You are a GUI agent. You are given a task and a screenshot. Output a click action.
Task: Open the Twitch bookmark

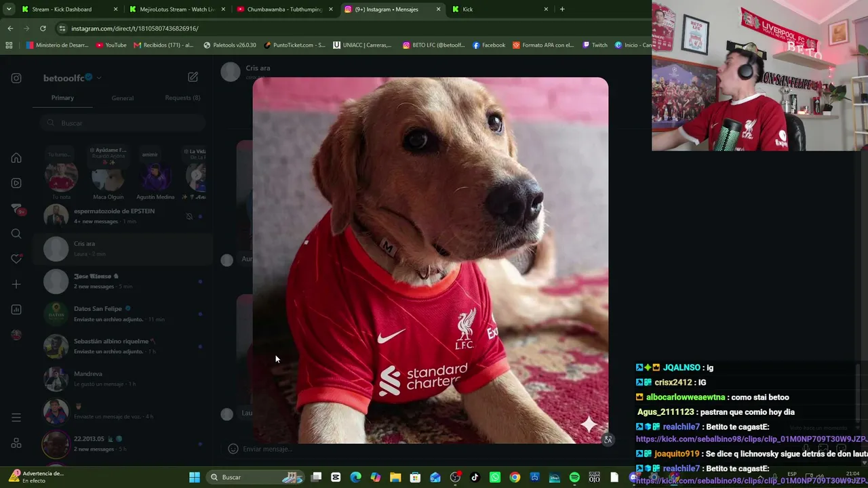(x=595, y=45)
